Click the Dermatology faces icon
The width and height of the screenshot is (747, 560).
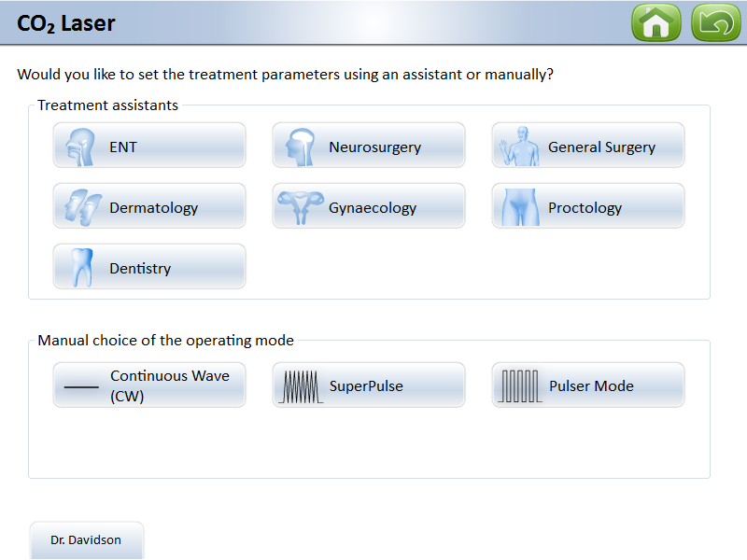tap(82, 207)
